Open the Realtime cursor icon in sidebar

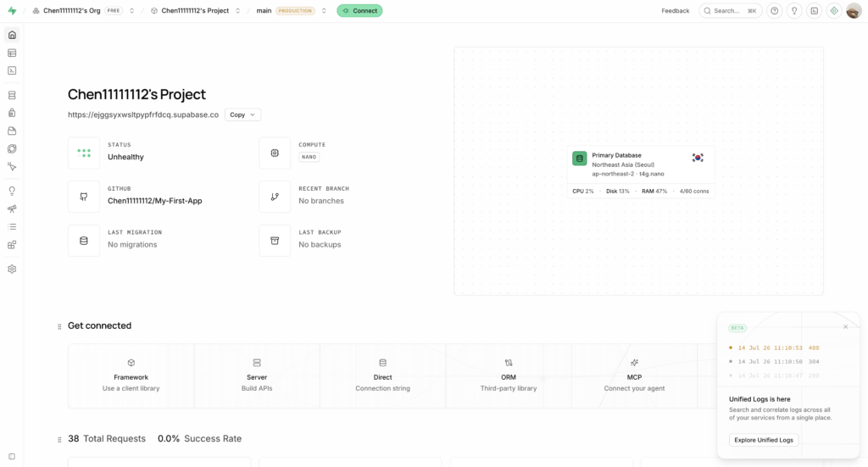tap(12, 167)
